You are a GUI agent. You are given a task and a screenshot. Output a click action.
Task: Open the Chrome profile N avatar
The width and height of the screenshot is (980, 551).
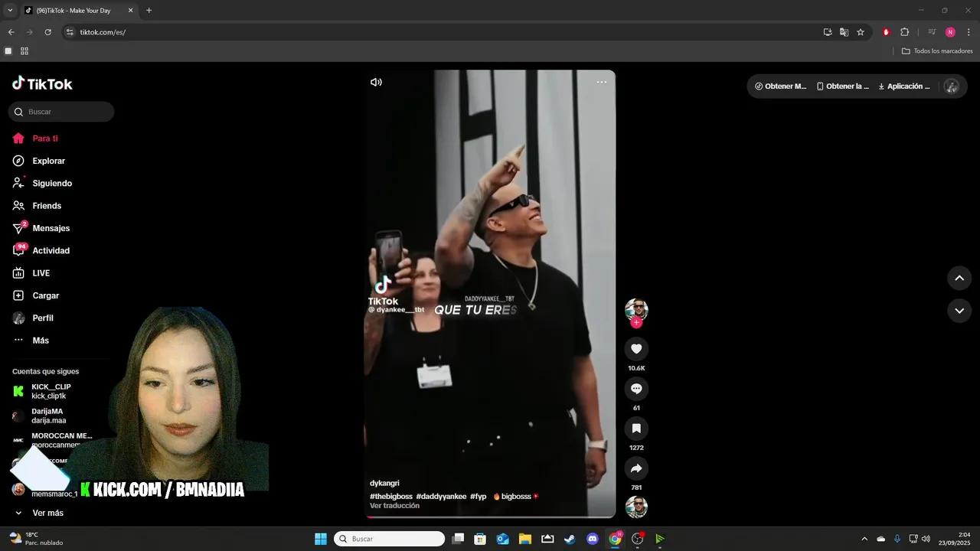950,32
